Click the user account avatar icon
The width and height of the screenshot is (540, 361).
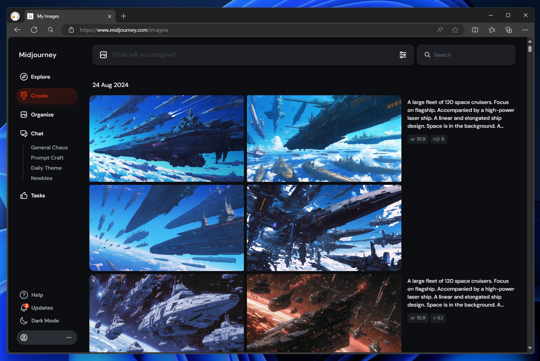click(x=24, y=338)
